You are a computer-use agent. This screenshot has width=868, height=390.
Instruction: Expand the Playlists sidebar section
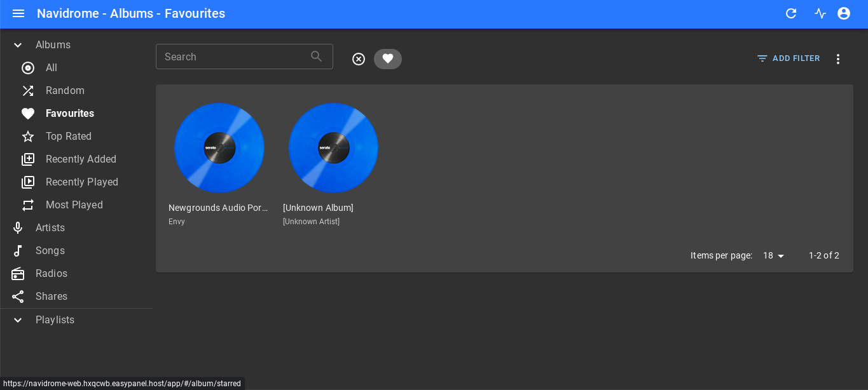tap(18, 320)
